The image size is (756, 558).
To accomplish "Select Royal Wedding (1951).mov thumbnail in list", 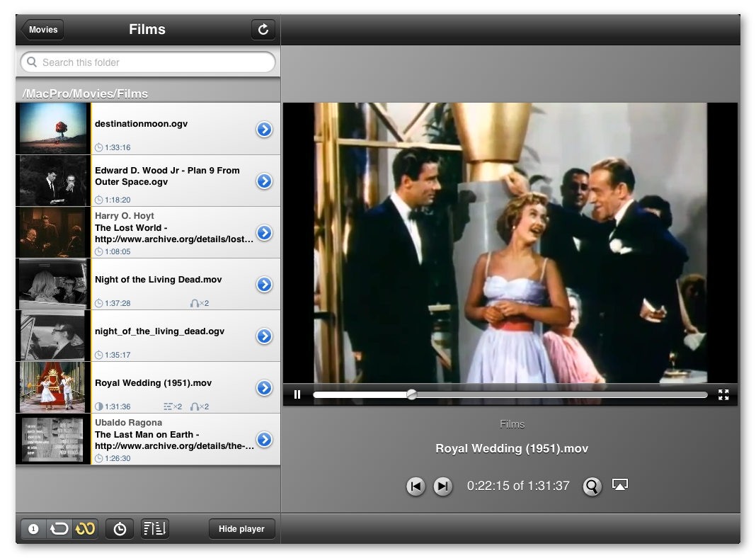I will [x=53, y=387].
